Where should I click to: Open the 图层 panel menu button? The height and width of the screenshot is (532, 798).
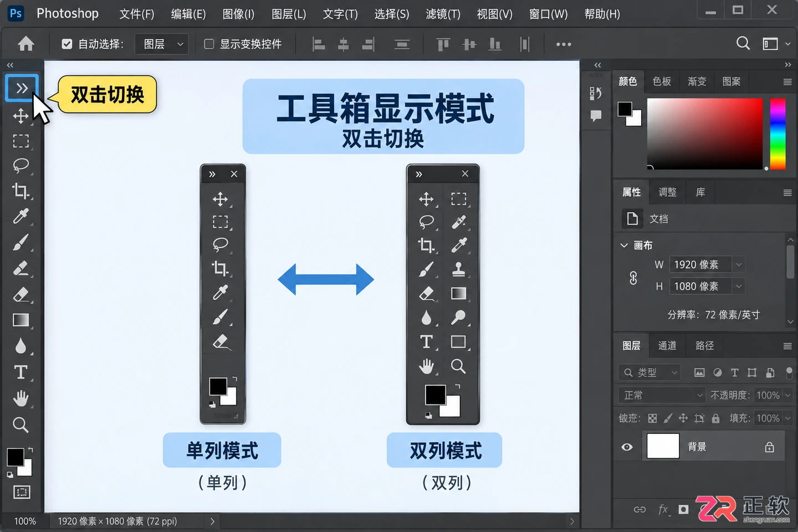[787, 346]
